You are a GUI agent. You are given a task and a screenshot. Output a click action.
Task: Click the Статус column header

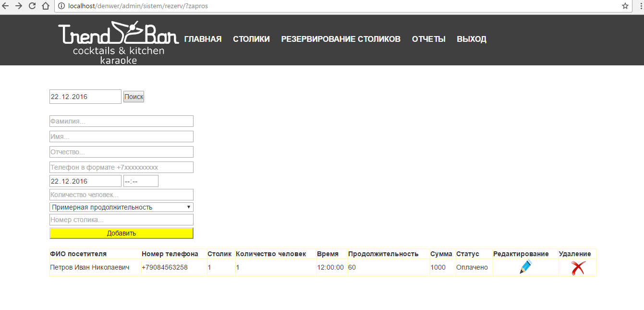pyautogui.click(x=468, y=254)
